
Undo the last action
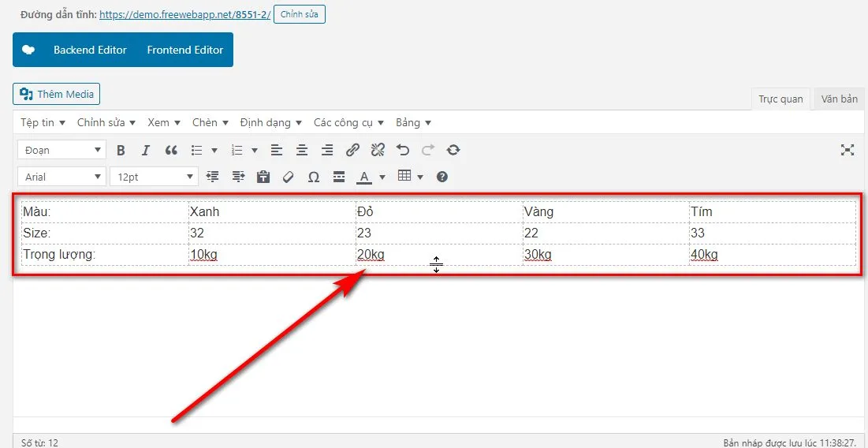click(x=403, y=150)
